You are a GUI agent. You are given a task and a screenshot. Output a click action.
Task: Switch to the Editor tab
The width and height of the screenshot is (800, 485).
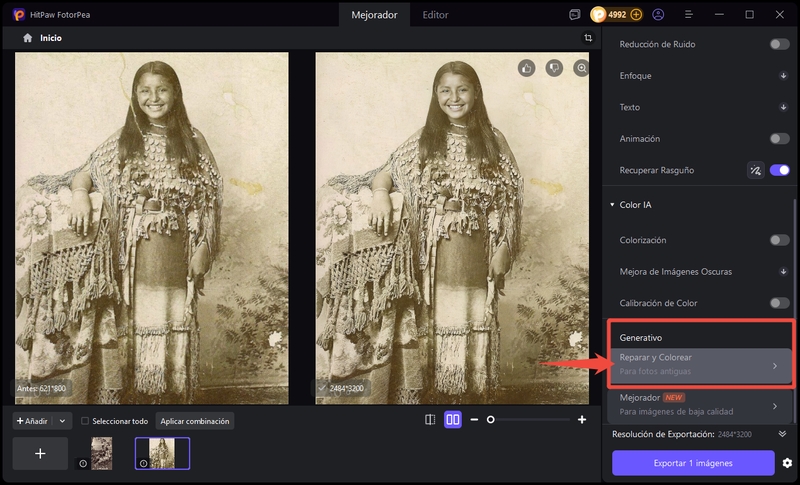[435, 15]
